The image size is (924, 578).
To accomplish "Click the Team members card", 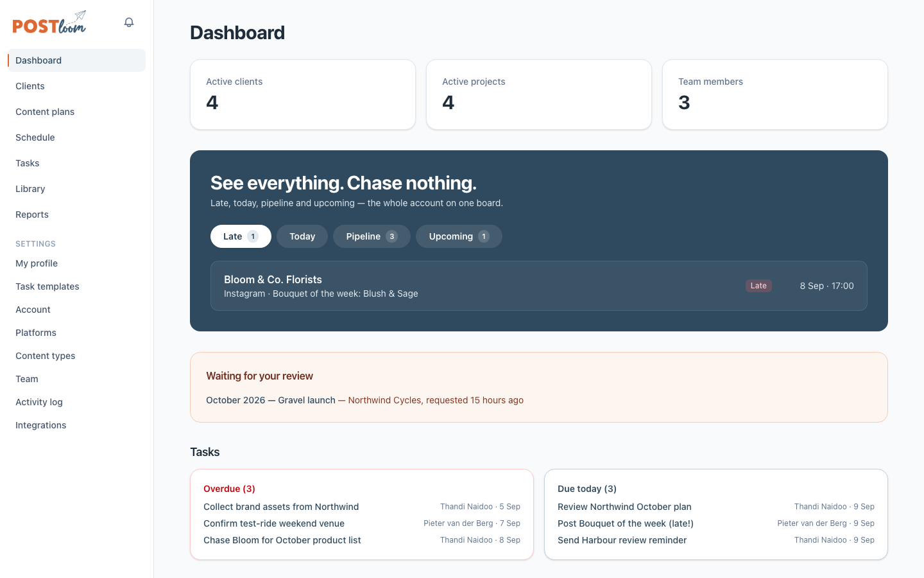I will click(775, 94).
